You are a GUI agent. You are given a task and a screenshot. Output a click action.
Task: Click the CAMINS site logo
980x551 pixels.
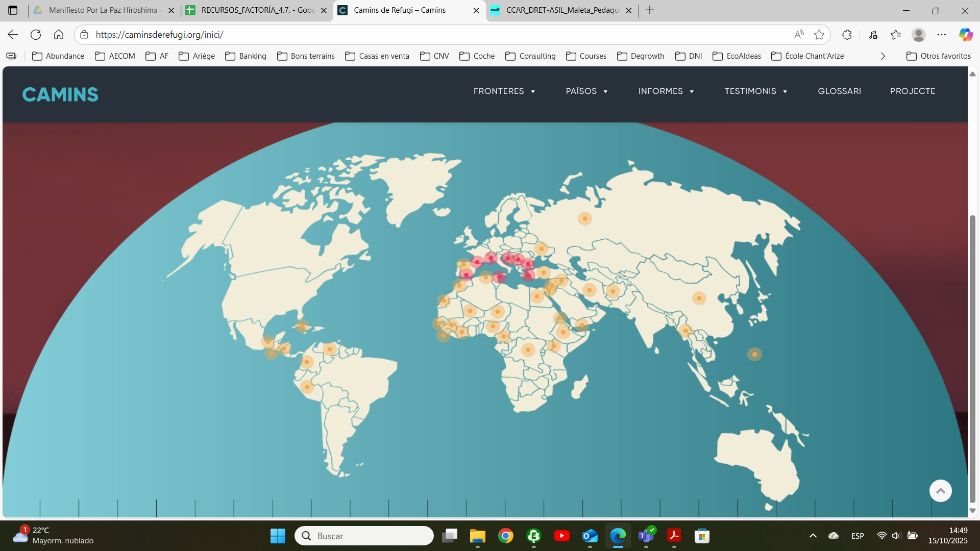coord(60,94)
